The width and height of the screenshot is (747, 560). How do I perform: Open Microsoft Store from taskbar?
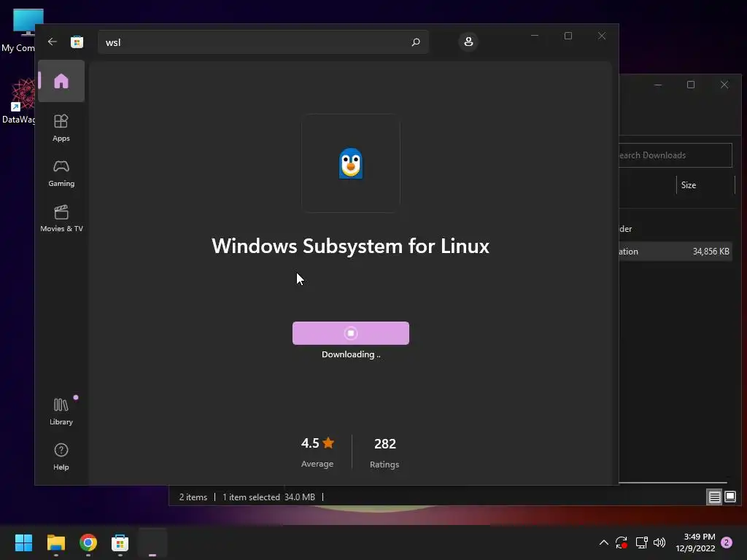(x=120, y=542)
